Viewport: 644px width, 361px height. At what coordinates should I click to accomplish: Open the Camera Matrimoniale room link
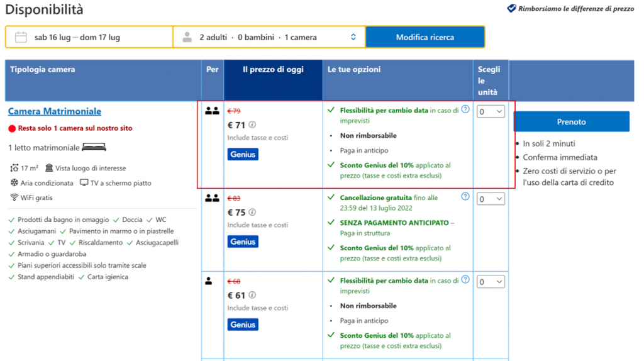pos(55,111)
